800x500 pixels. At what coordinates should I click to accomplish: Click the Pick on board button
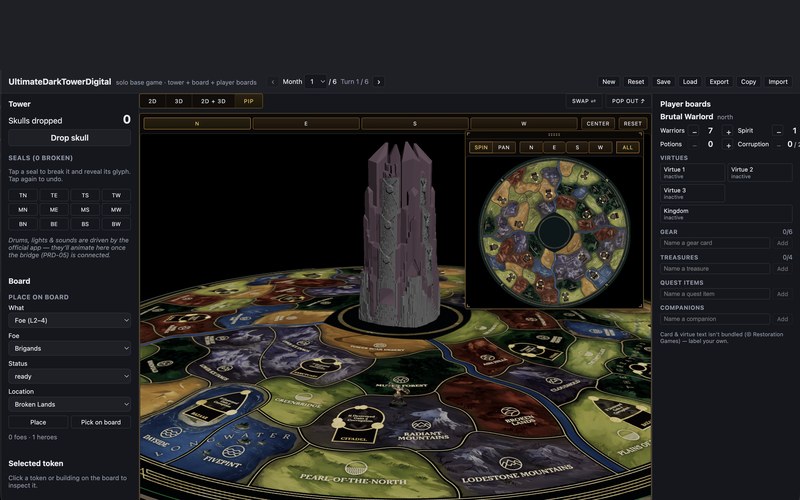point(101,422)
